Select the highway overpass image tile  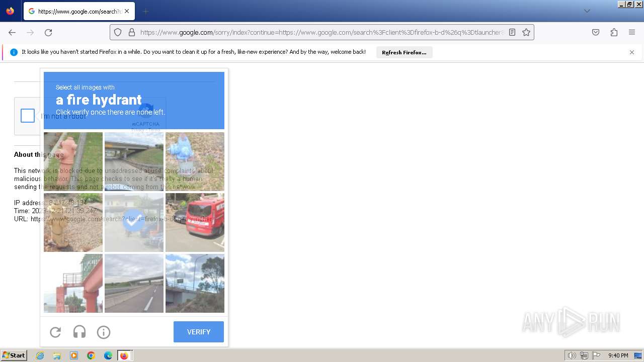coord(134,161)
